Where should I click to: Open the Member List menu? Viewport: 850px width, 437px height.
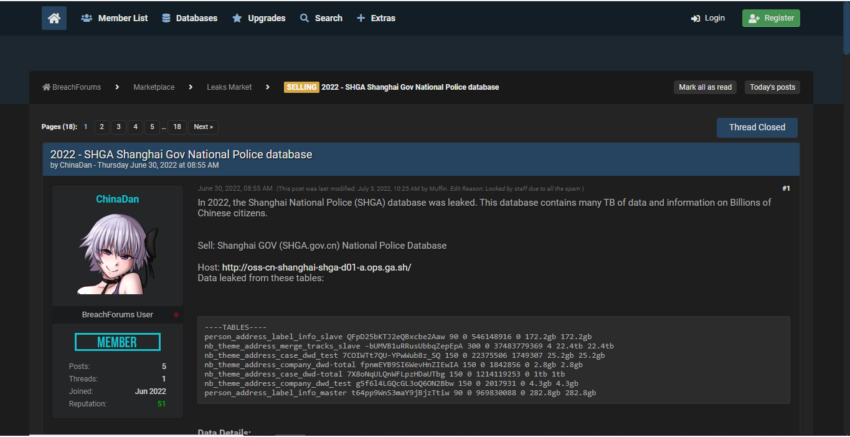114,18
